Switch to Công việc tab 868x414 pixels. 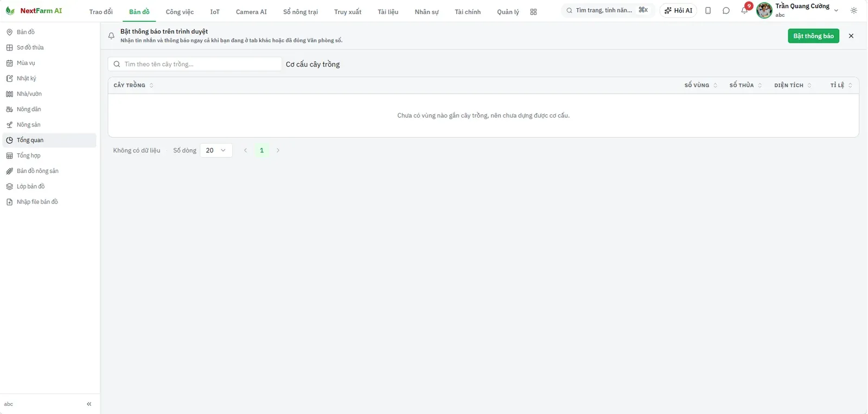click(180, 12)
